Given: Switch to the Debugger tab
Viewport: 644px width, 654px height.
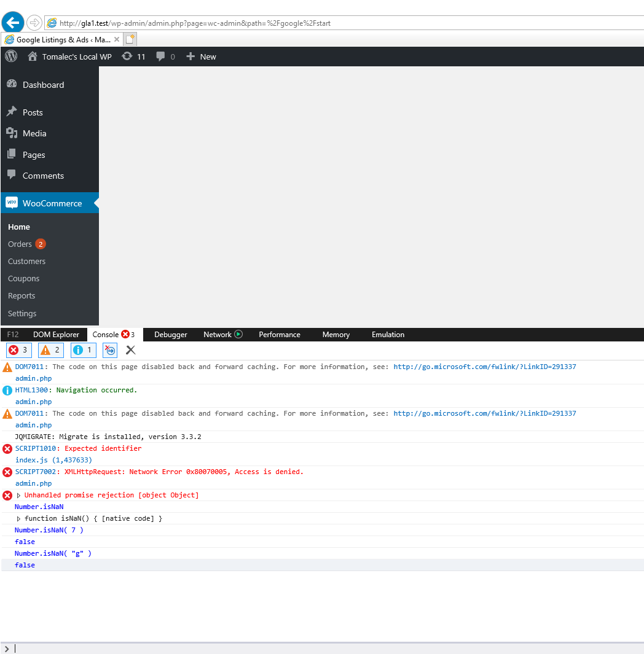Looking at the screenshot, I should pos(170,335).
